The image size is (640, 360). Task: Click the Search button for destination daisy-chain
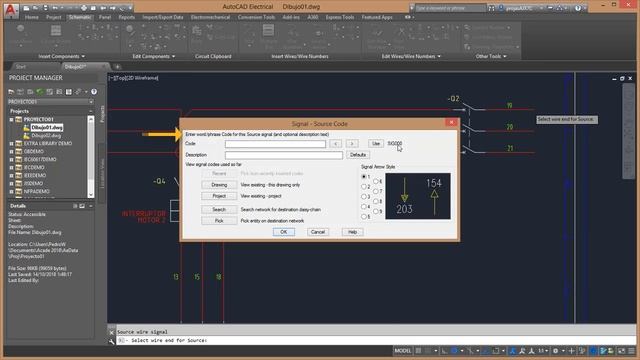pyautogui.click(x=219, y=209)
